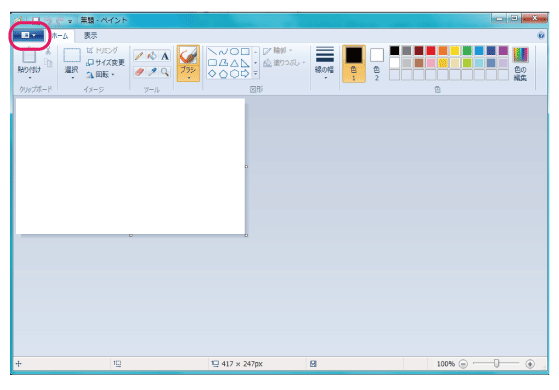Choose the Pentagon shape
This screenshot has height=390, width=559.
point(223,74)
